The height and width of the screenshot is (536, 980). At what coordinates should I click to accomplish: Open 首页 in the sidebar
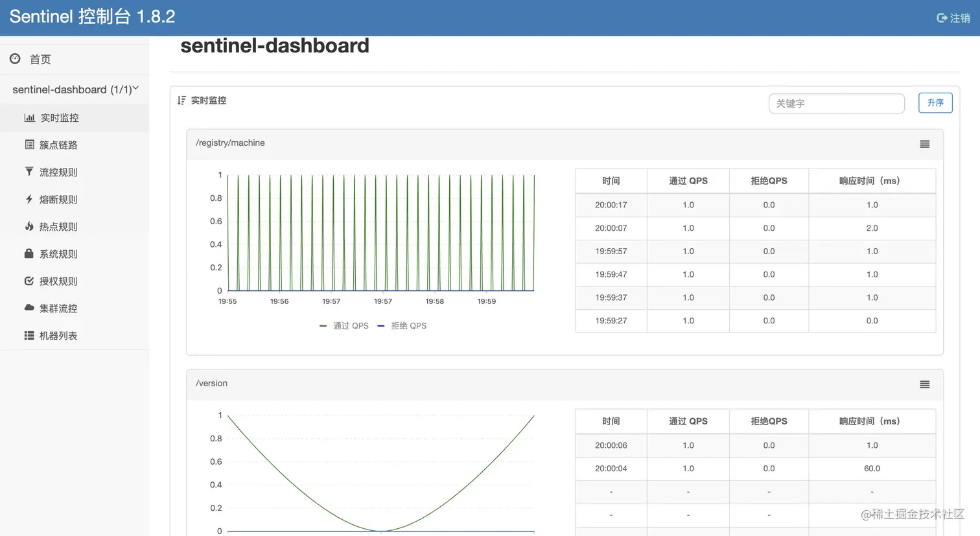click(75, 59)
